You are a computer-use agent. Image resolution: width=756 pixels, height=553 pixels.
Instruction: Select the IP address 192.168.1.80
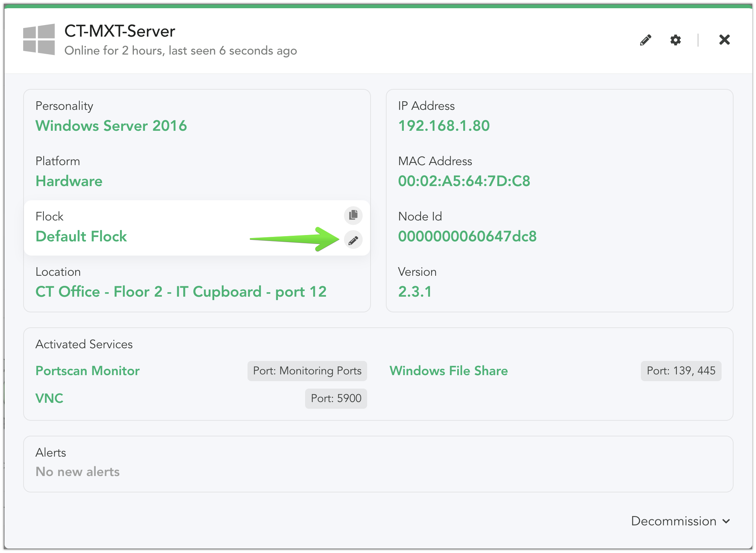(444, 126)
